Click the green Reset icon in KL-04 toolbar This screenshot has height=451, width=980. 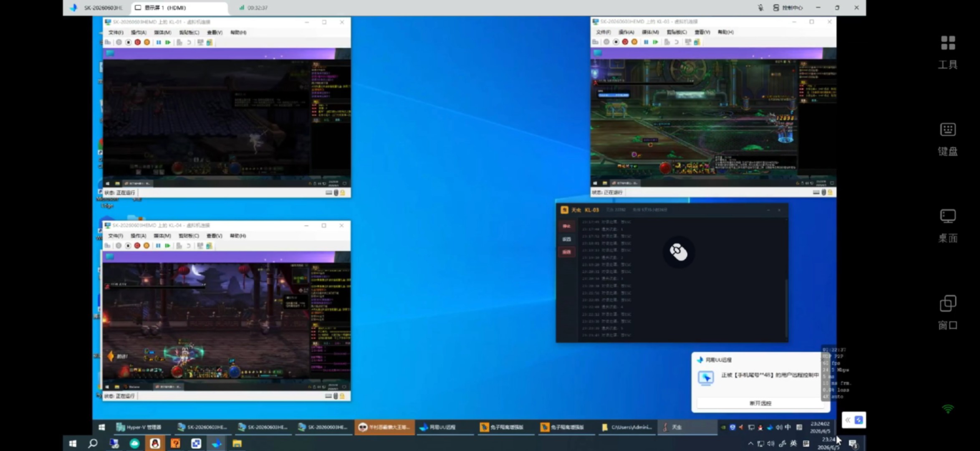167,246
